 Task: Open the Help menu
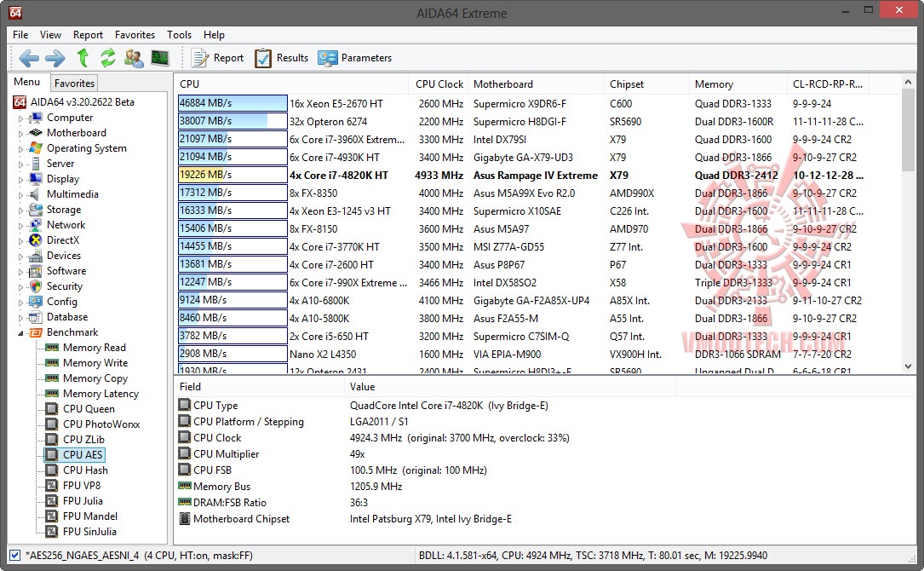coord(214,35)
